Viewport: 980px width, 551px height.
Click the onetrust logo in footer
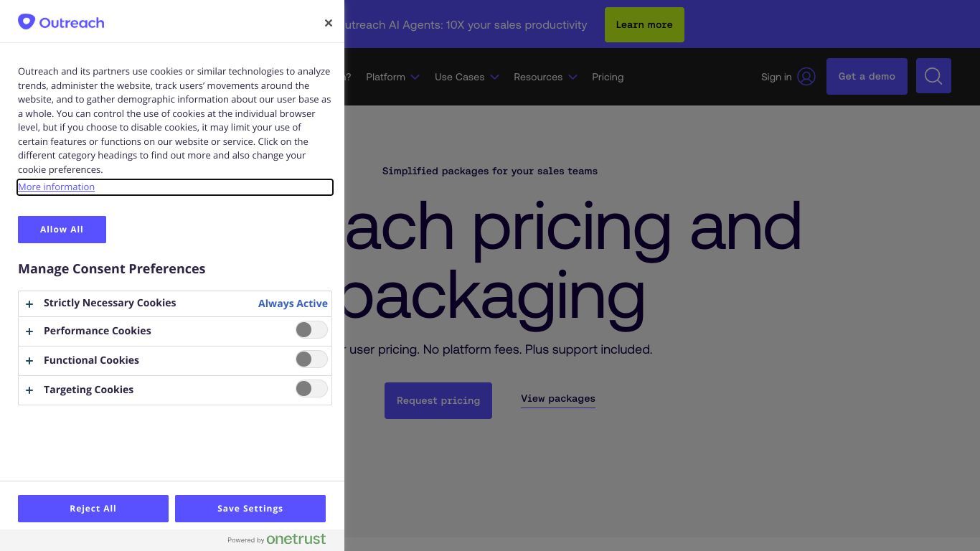tap(296, 539)
